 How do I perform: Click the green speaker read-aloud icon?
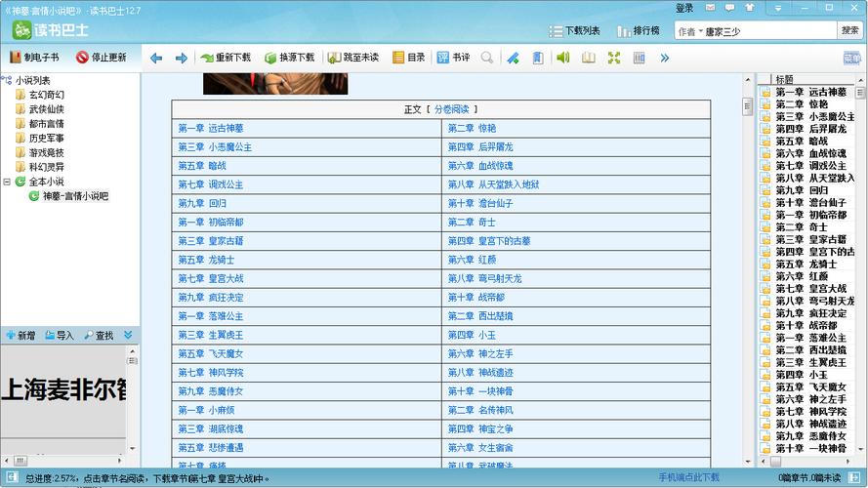[563, 58]
